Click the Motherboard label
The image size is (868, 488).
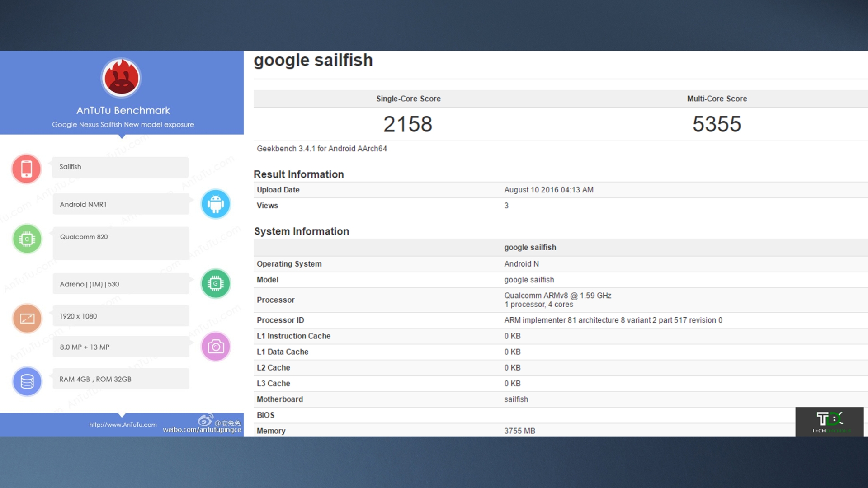click(x=280, y=399)
